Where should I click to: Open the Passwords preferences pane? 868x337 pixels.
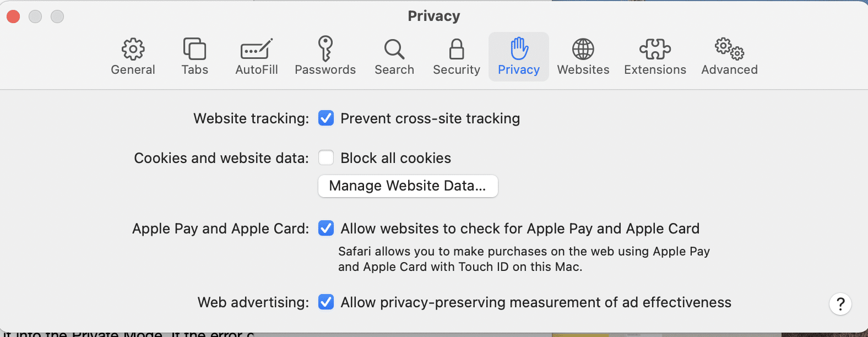coord(325,55)
